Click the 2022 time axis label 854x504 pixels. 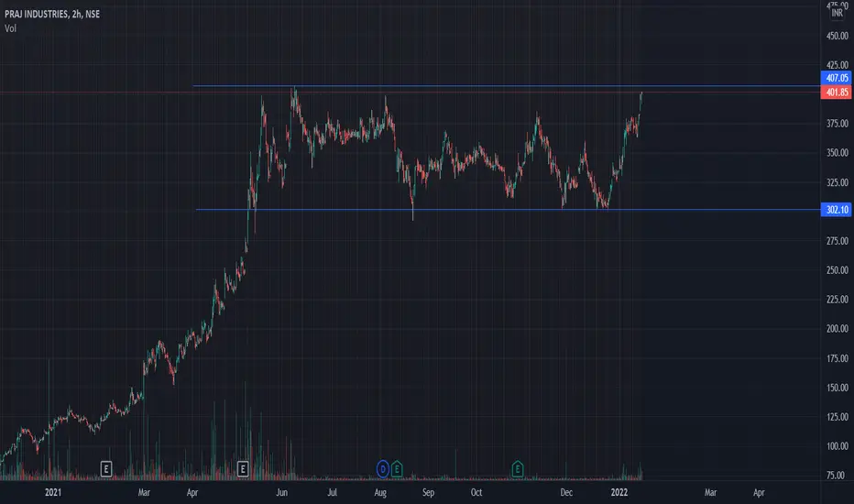[619, 493]
